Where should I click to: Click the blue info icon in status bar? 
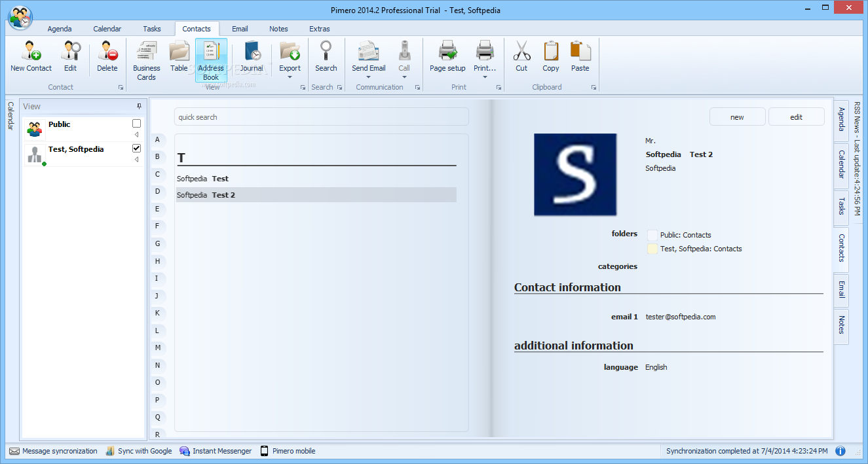click(x=840, y=451)
